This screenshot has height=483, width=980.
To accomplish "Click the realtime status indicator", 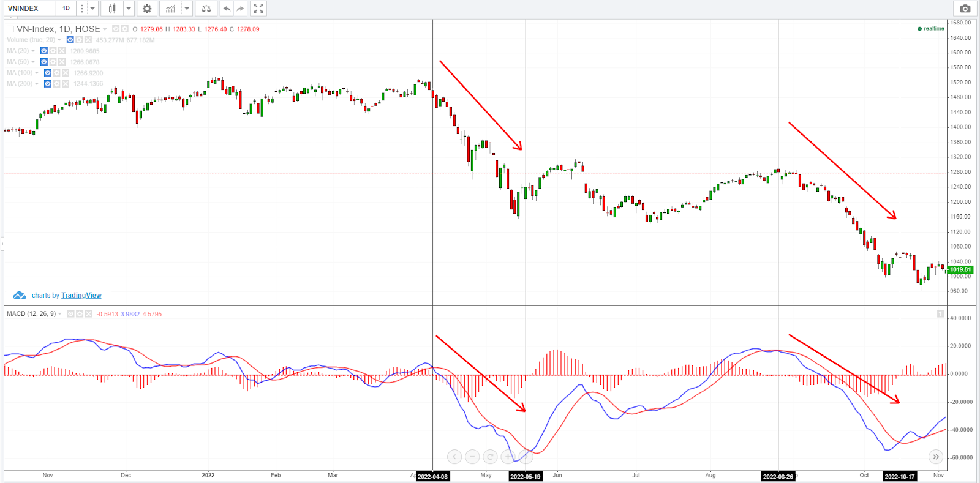I will tap(931, 29).
